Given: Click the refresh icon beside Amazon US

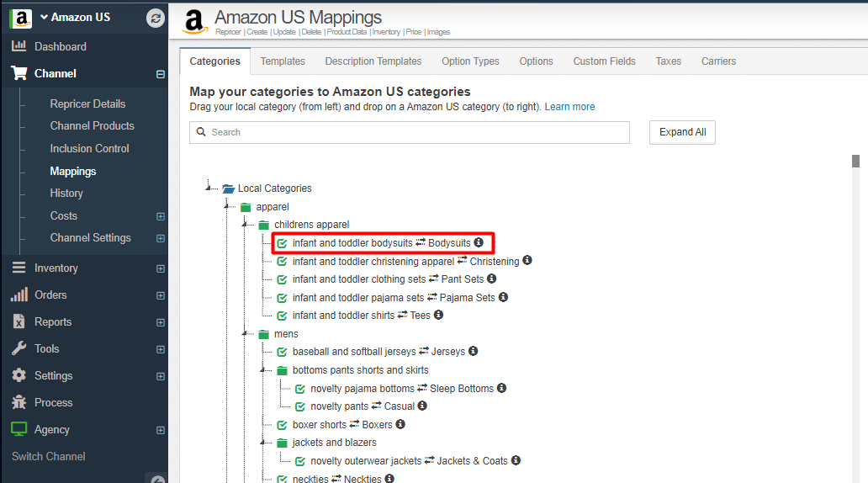Looking at the screenshot, I should (156, 19).
